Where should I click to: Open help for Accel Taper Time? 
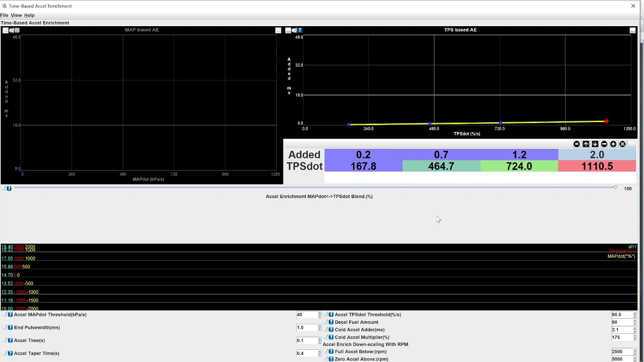(10, 353)
